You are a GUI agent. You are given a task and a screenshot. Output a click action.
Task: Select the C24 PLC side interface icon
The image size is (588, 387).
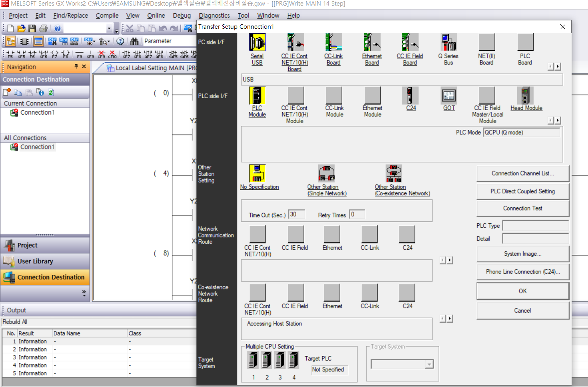point(410,95)
